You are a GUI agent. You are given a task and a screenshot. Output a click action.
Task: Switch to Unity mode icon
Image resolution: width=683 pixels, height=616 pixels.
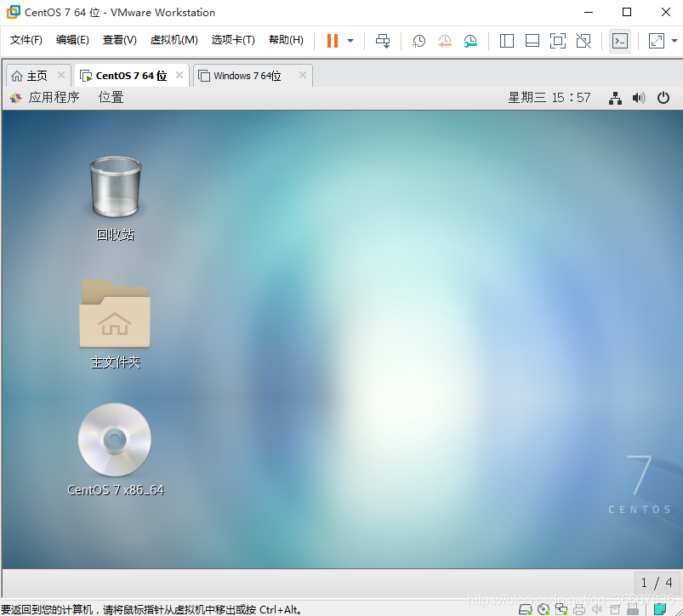coord(583,41)
